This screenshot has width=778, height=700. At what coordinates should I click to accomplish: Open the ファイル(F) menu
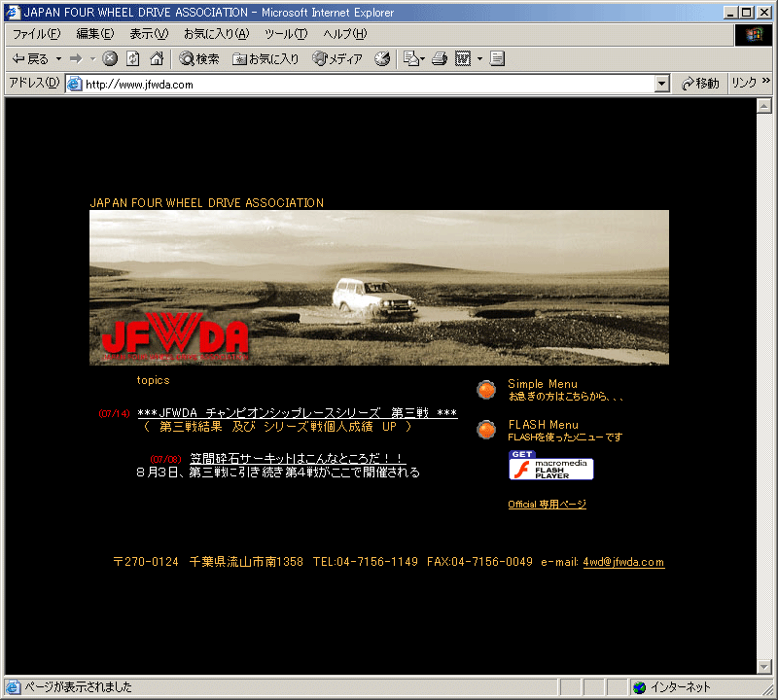[36, 34]
